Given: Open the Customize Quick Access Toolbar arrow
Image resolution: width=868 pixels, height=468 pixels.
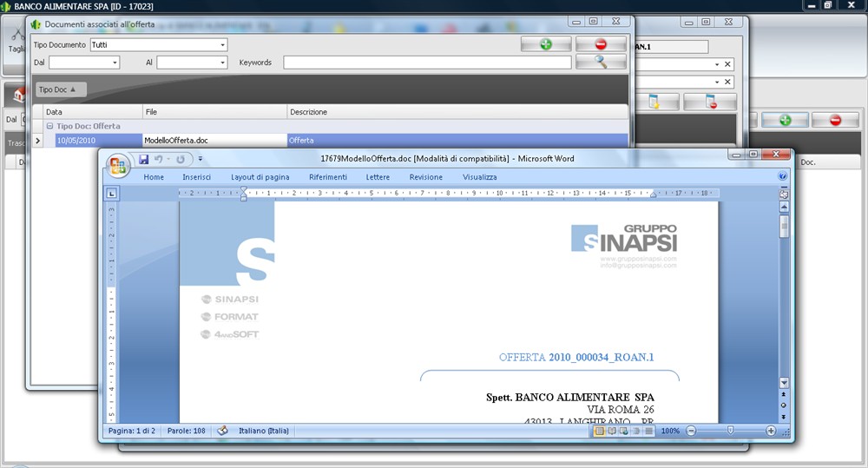Looking at the screenshot, I should (200, 159).
